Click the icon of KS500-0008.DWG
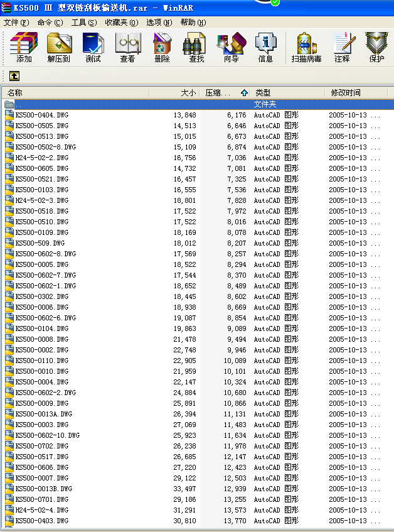This screenshot has width=394, height=532. tap(9, 339)
